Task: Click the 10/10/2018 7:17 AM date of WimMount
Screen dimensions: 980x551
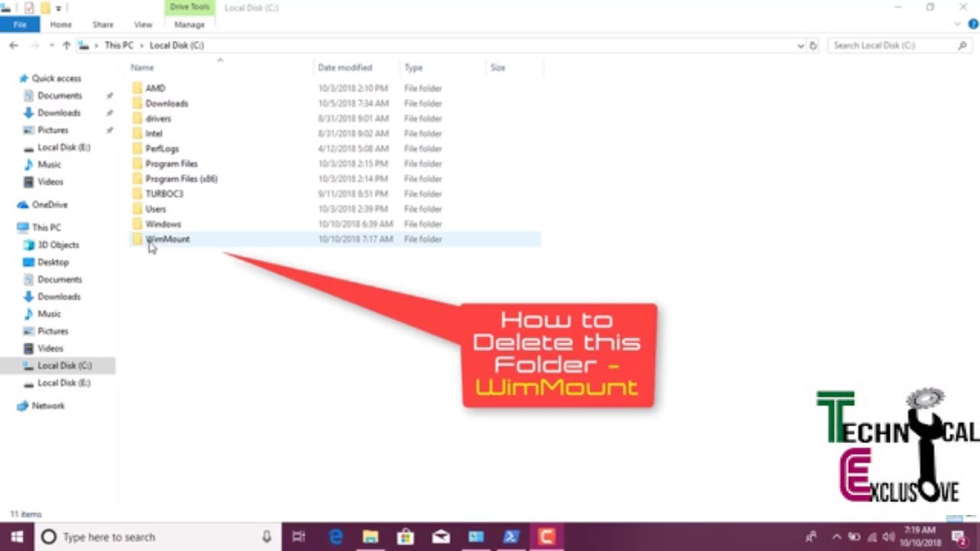Action: [355, 239]
